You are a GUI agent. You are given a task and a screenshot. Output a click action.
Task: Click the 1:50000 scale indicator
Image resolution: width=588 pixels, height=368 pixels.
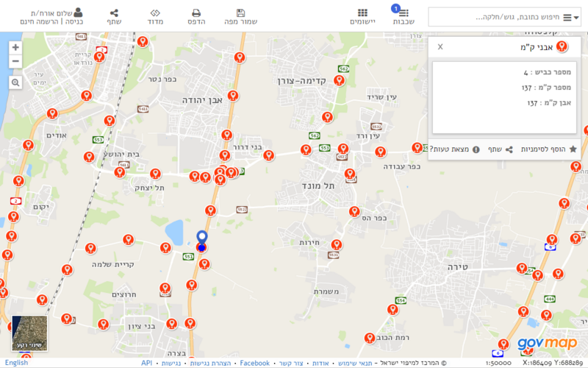(x=498, y=363)
